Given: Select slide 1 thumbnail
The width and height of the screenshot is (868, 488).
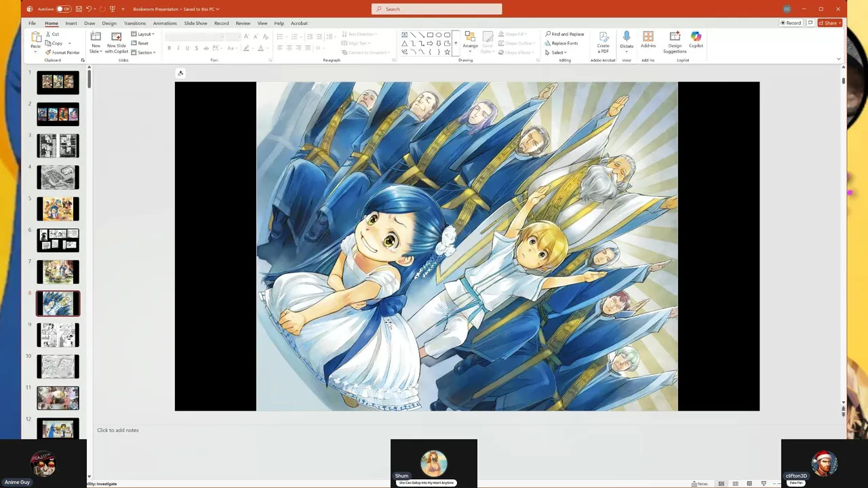Looking at the screenshot, I should pos(58,82).
